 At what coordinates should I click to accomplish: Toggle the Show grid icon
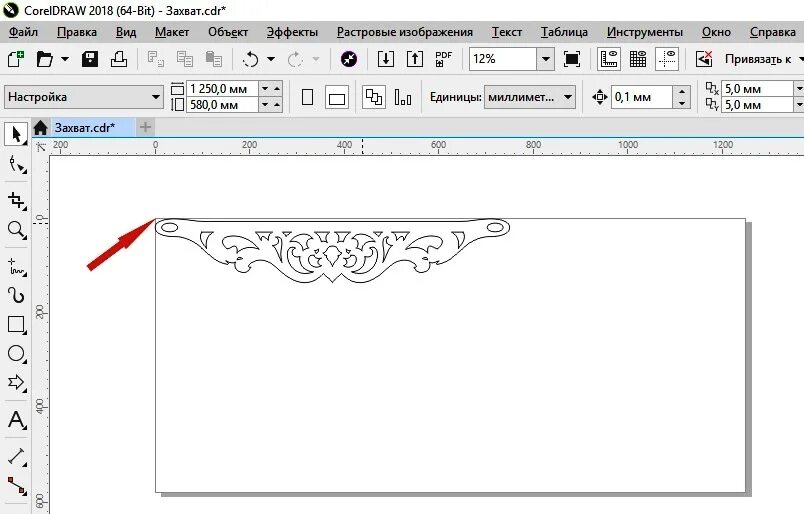point(638,58)
